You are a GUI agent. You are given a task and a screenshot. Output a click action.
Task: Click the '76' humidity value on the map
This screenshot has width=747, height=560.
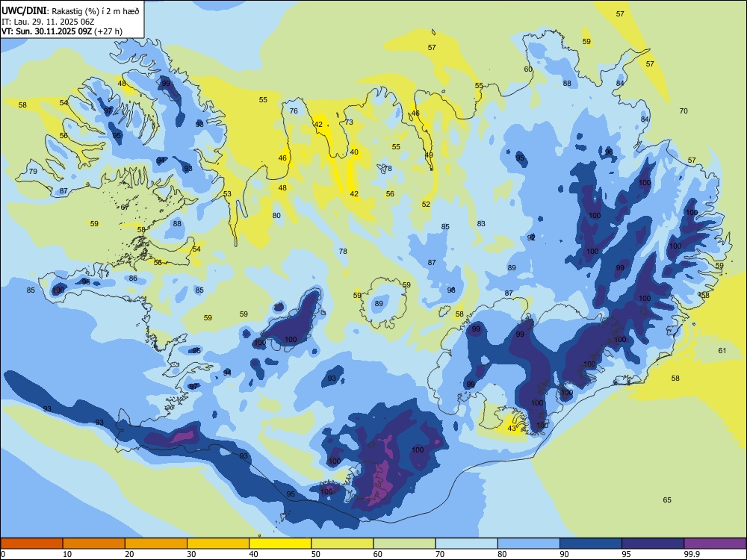tap(294, 111)
